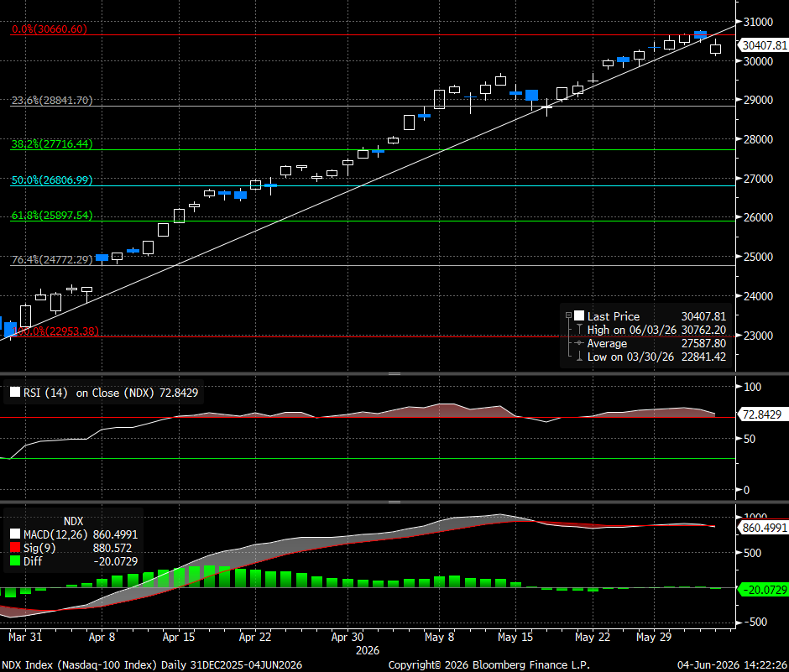Click the 30407.81 last price axis tag
The height and width of the screenshot is (672, 789).
[x=765, y=45]
